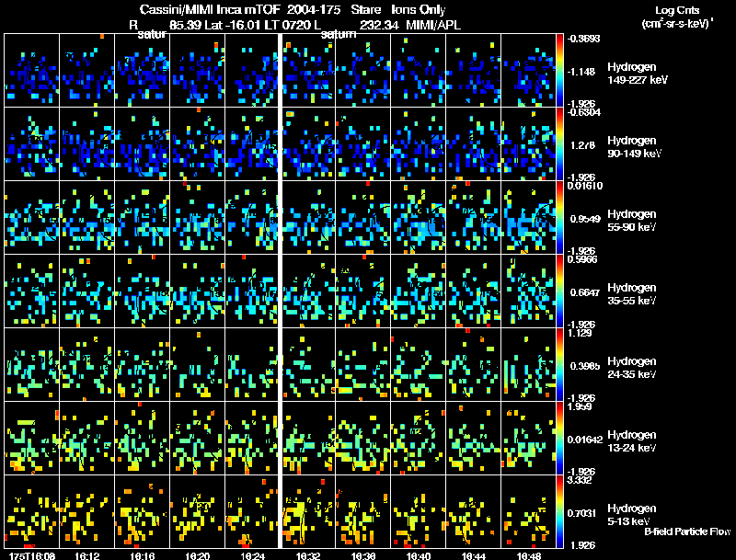The height and width of the screenshot is (560, 736).
Task: Click the '0.9549' colorbar value
Action: 585,219
